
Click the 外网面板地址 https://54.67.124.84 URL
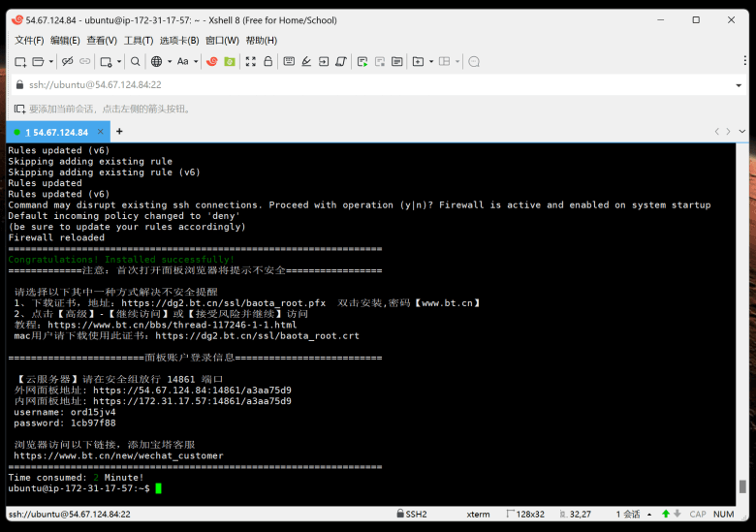click(x=192, y=391)
